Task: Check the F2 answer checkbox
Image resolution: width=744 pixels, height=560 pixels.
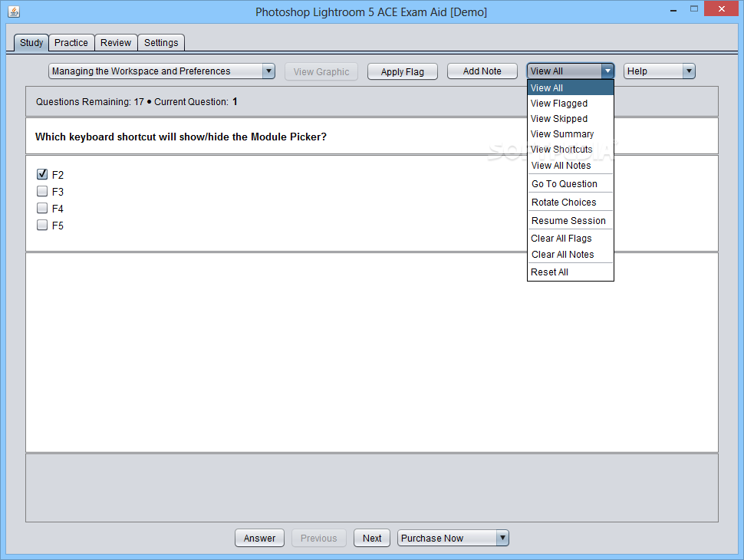Action: pyautogui.click(x=42, y=174)
